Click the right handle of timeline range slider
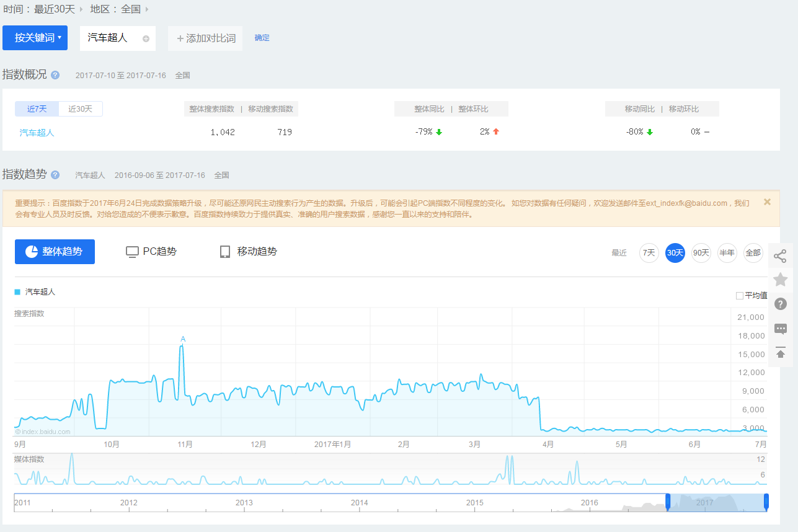This screenshot has width=798, height=532. coord(766,502)
